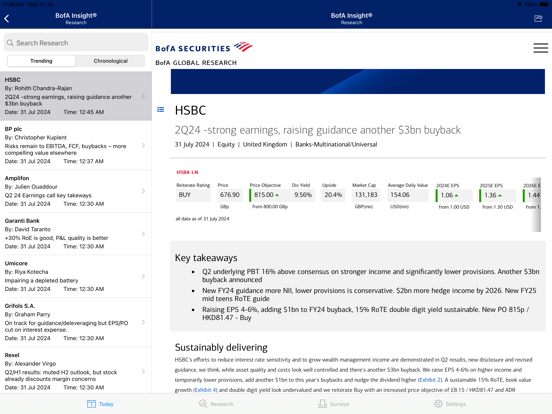Click the HSBC report title
The image size is (552, 414).
pos(190,111)
